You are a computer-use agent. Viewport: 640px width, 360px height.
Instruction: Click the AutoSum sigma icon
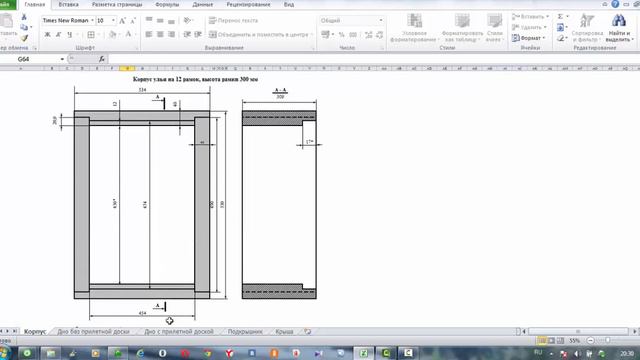coord(560,16)
